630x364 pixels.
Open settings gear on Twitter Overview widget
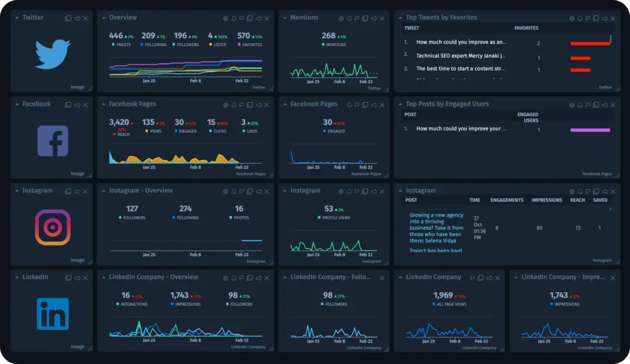226,18
